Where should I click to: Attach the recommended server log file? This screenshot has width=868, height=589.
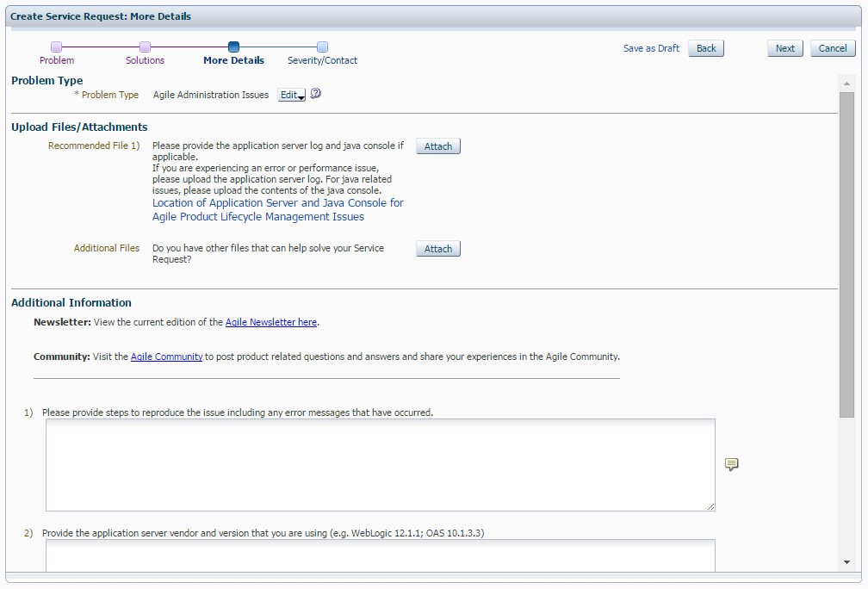coord(437,146)
